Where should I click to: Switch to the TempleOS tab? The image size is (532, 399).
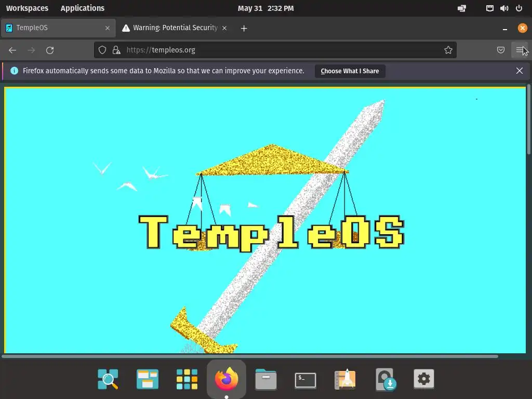point(58,28)
